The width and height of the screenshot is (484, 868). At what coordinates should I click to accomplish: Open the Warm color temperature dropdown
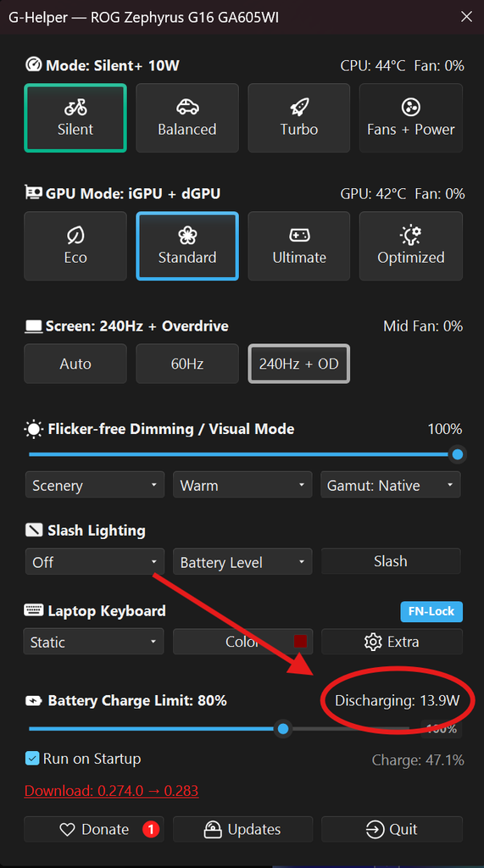[242, 485]
